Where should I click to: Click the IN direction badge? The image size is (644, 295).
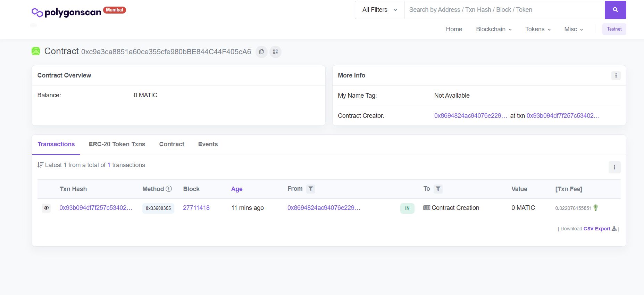[407, 208]
